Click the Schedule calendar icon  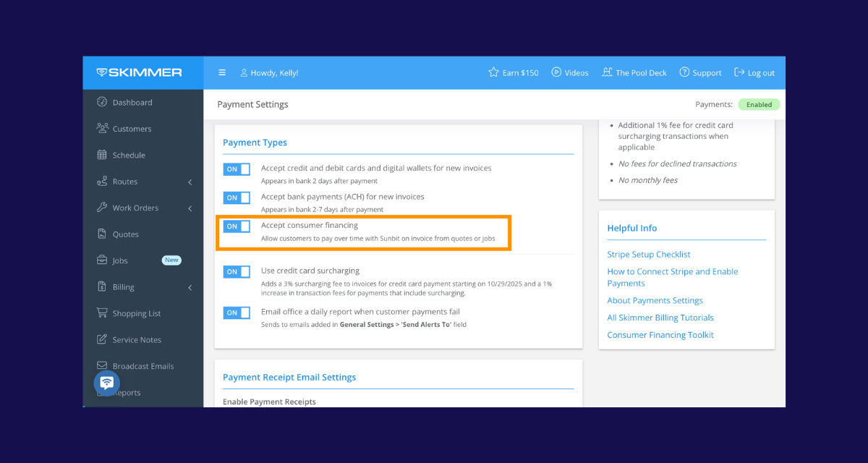pyautogui.click(x=102, y=155)
